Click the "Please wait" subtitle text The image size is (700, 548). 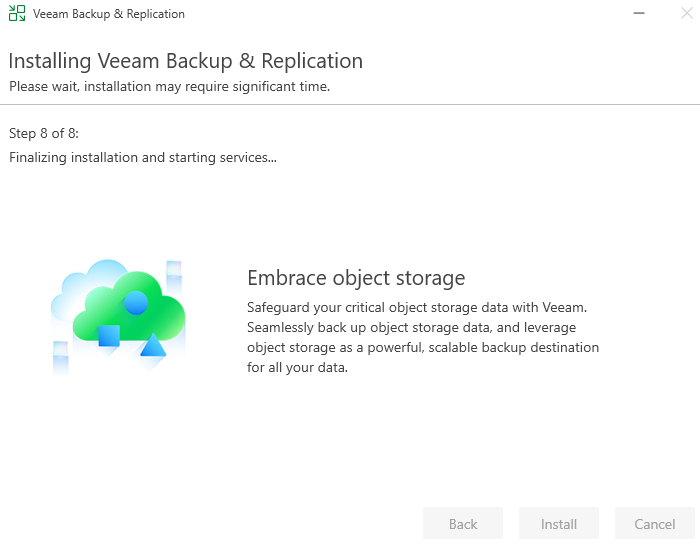click(x=170, y=87)
